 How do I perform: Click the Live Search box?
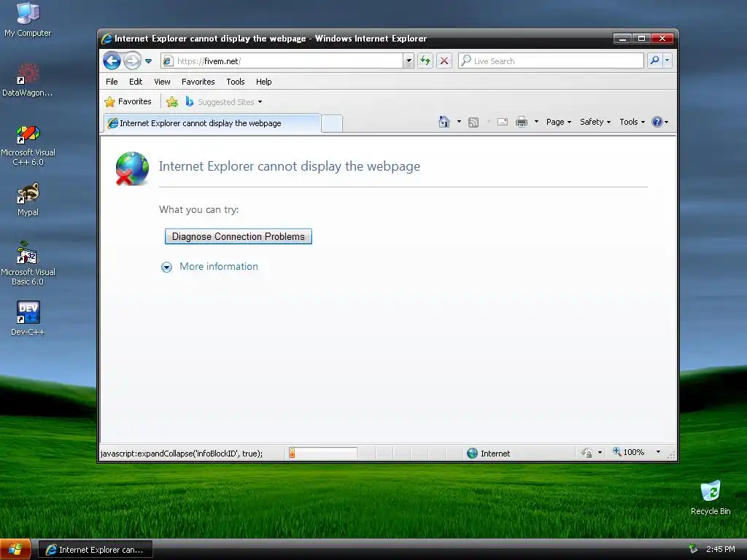(551, 61)
